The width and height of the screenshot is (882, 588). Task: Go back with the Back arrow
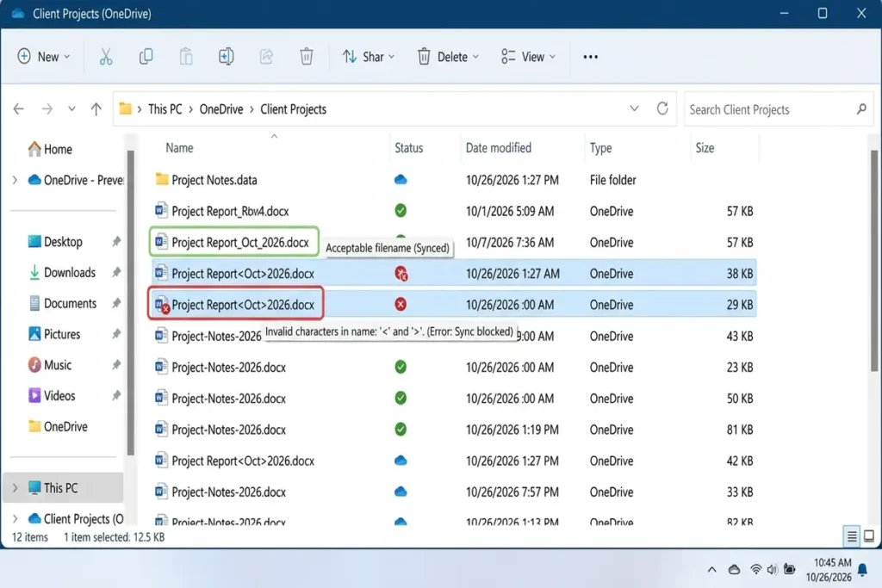click(19, 109)
